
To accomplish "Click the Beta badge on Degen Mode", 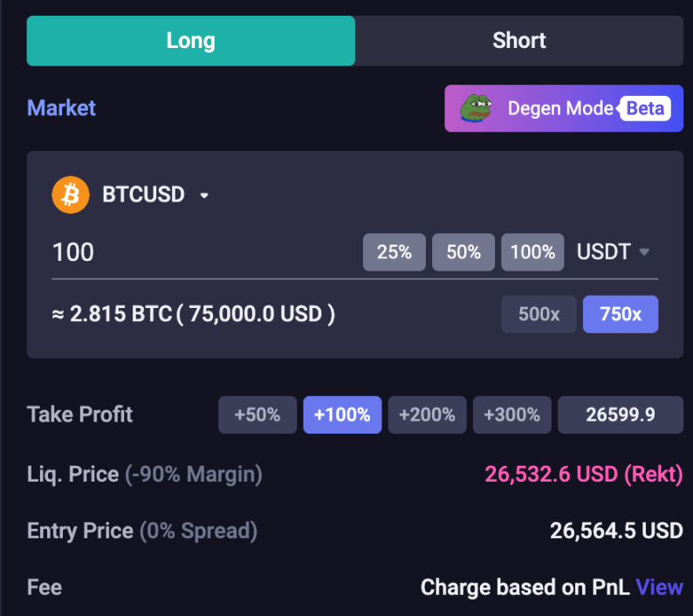I will point(646,109).
